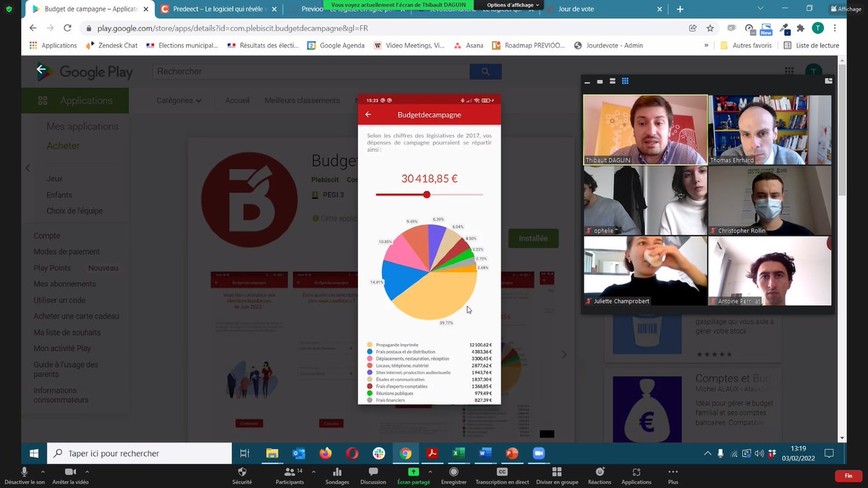Open Outlook from the Windows taskbar
The width and height of the screenshot is (868, 488).
(299, 453)
